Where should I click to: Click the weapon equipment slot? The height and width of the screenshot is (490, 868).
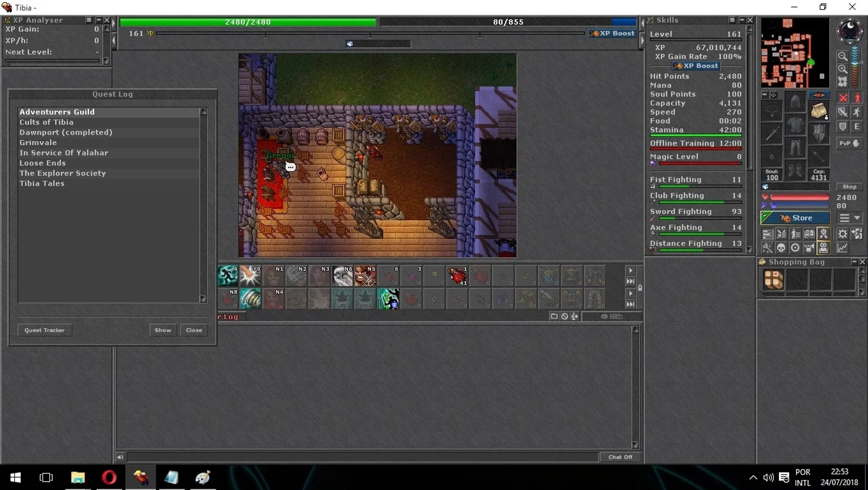pyautogui.click(x=772, y=133)
